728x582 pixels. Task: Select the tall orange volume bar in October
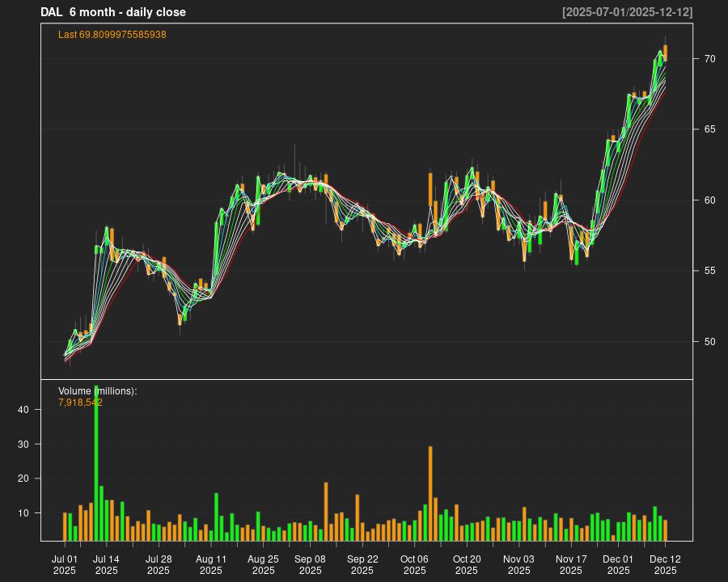tap(430, 493)
